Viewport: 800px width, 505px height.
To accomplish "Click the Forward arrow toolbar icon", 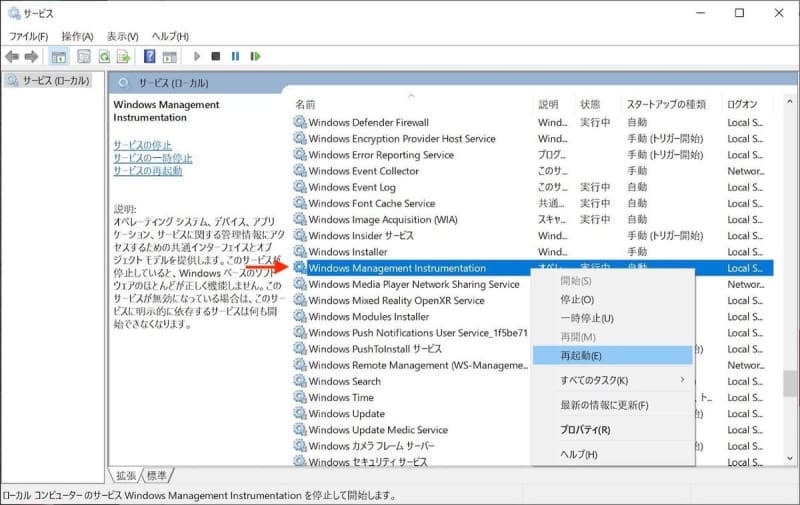I will pyautogui.click(x=32, y=57).
